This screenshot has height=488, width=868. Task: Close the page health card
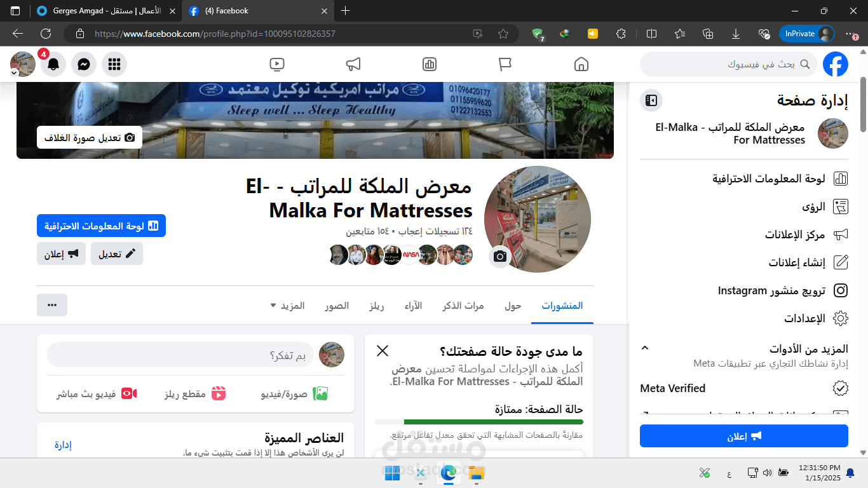(x=383, y=350)
